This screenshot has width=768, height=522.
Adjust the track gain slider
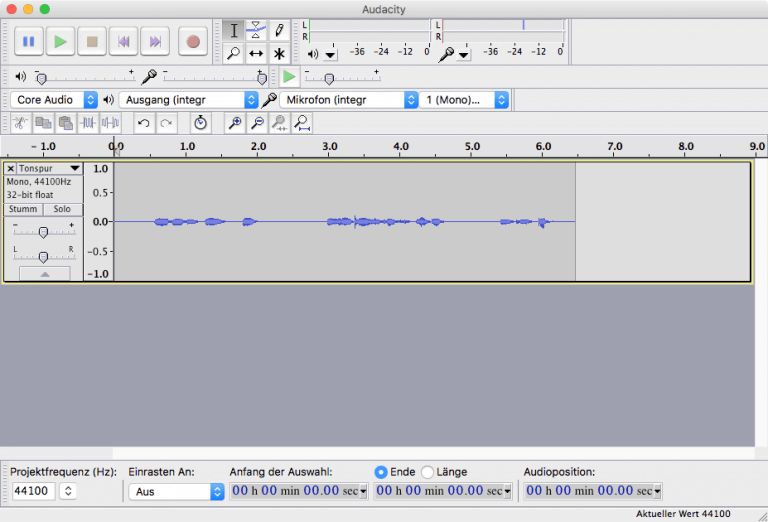click(43, 232)
